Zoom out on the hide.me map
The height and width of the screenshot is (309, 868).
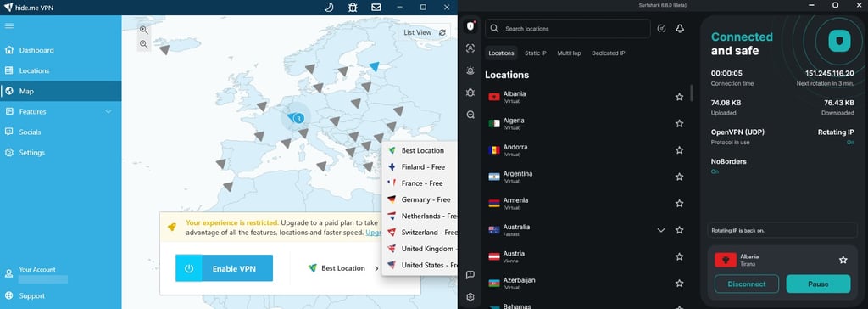[x=144, y=44]
